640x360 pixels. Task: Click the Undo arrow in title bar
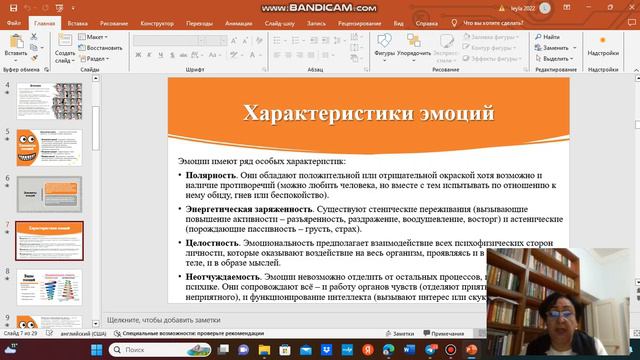tap(27, 8)
